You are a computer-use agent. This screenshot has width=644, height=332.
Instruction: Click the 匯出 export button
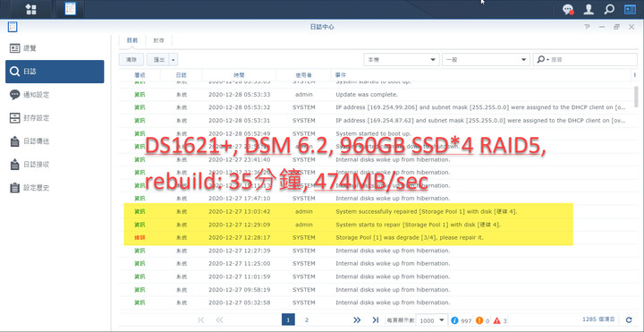click(158, 60)
